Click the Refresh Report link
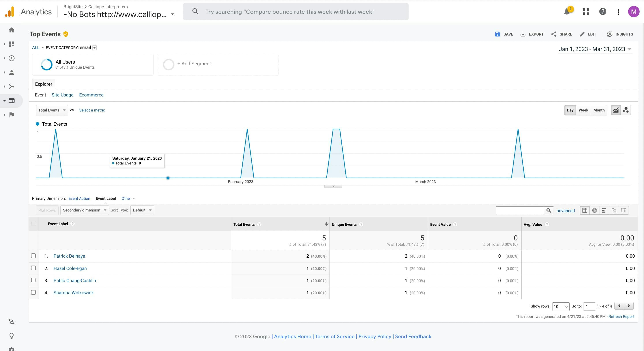The width and height of the screenshot is (644, 351). 621,317
